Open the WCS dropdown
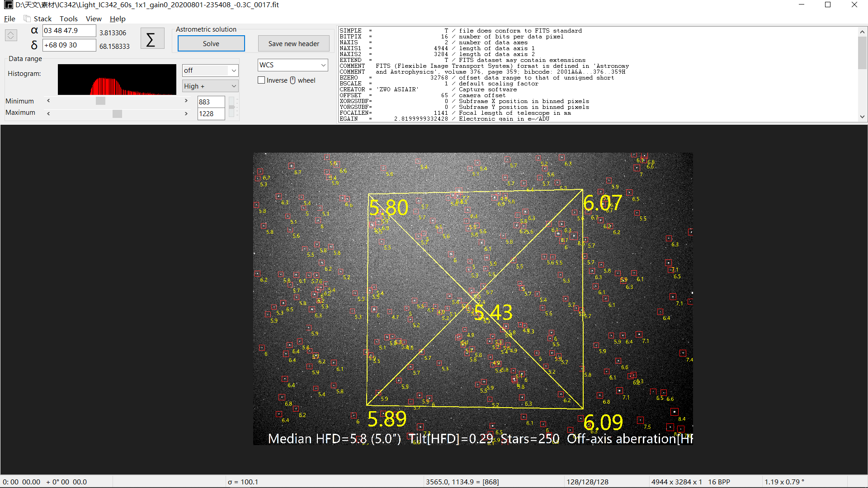 (292, 65)
